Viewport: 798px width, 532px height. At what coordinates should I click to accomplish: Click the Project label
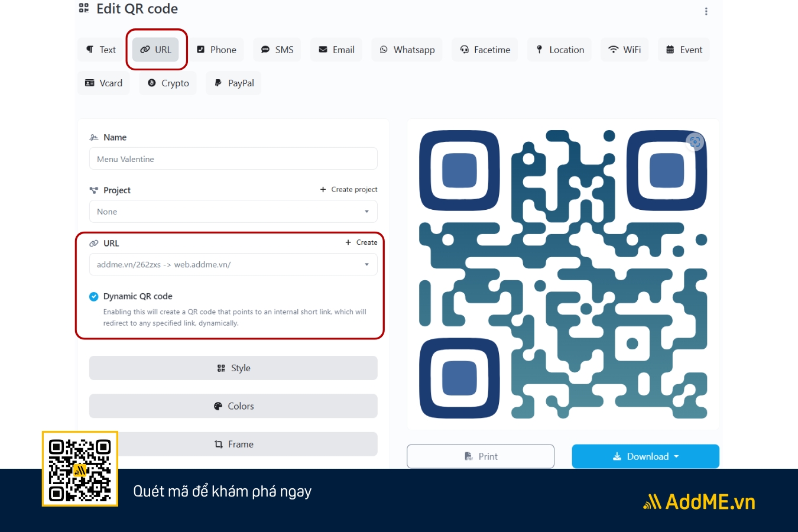tap(117, 190)
